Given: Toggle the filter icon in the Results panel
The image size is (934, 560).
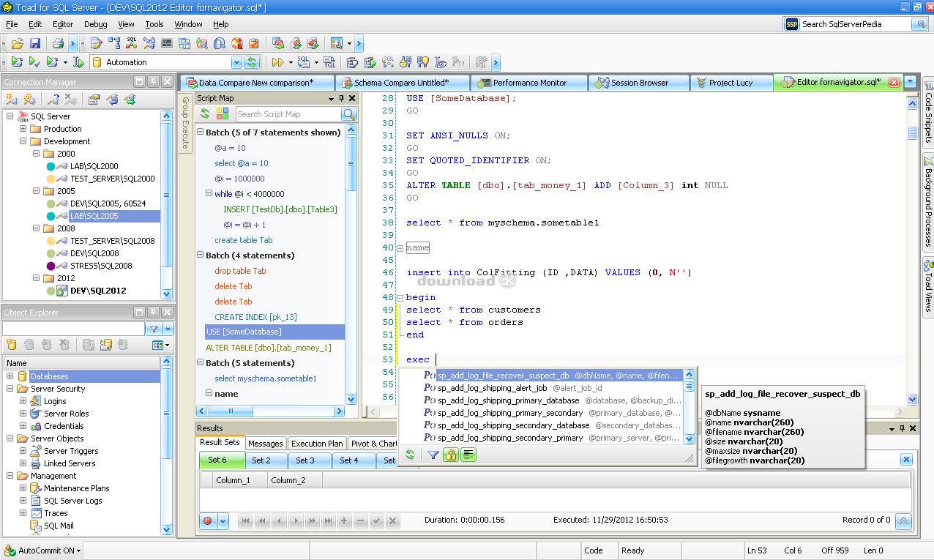Looking at the screenshot, I should click(433, 455).
